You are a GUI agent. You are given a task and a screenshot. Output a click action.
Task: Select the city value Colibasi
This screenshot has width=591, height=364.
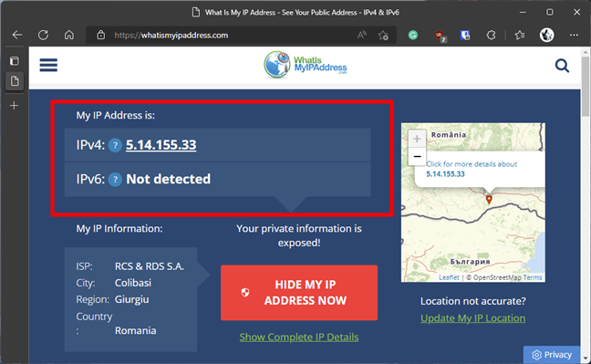[133, 283]
